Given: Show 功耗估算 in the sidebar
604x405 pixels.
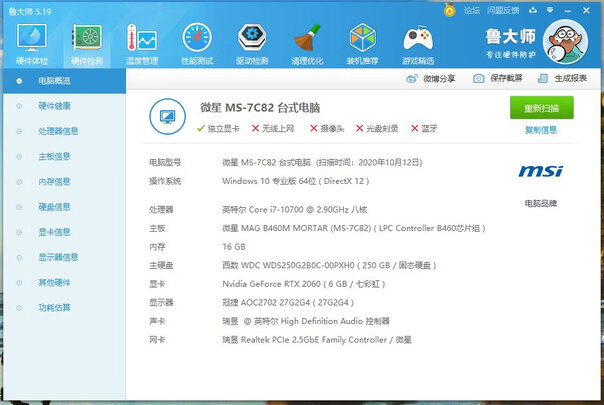Looking at the screenshot, I should click(x=53, y=308).
